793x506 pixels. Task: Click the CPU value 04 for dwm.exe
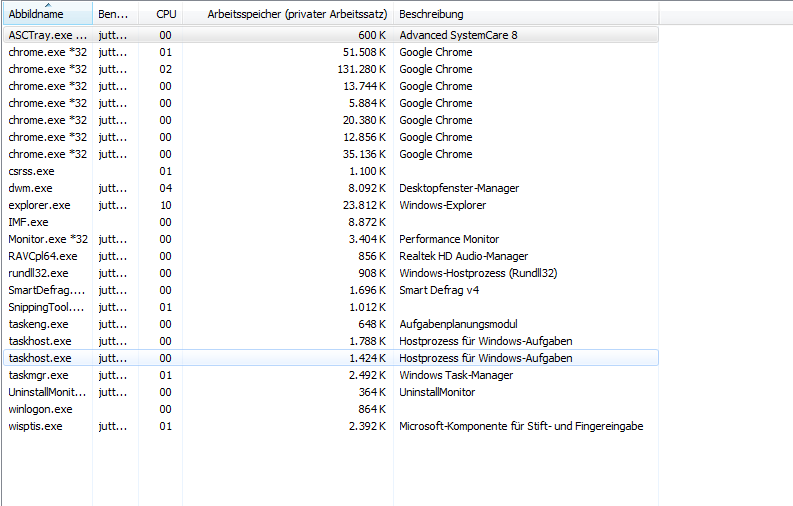[x=166, y=188]
